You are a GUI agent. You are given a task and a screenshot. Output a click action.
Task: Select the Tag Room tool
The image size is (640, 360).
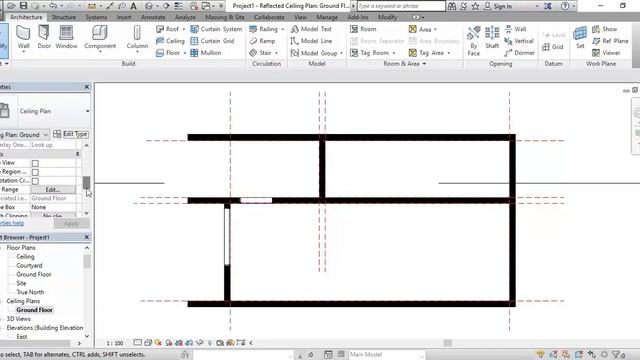[x=370, y=53]
